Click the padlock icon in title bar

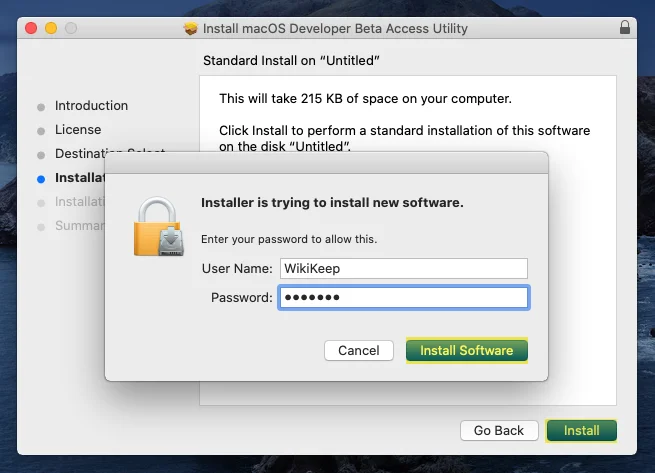point(625,27)
